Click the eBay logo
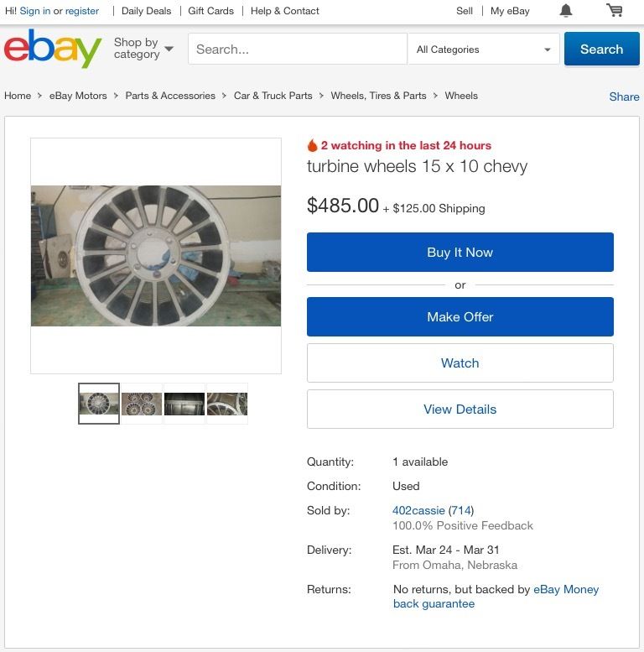 coord(53,48)
